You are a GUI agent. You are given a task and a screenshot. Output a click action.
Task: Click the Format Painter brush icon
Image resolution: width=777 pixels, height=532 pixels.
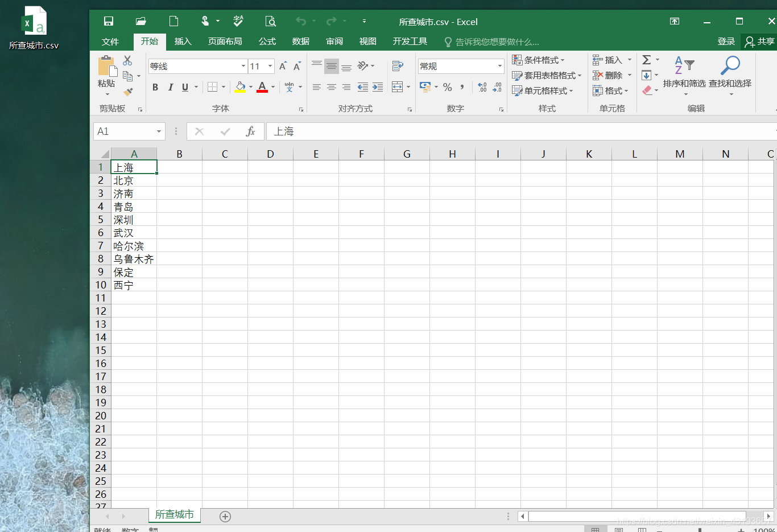click(x=129, y=91)
